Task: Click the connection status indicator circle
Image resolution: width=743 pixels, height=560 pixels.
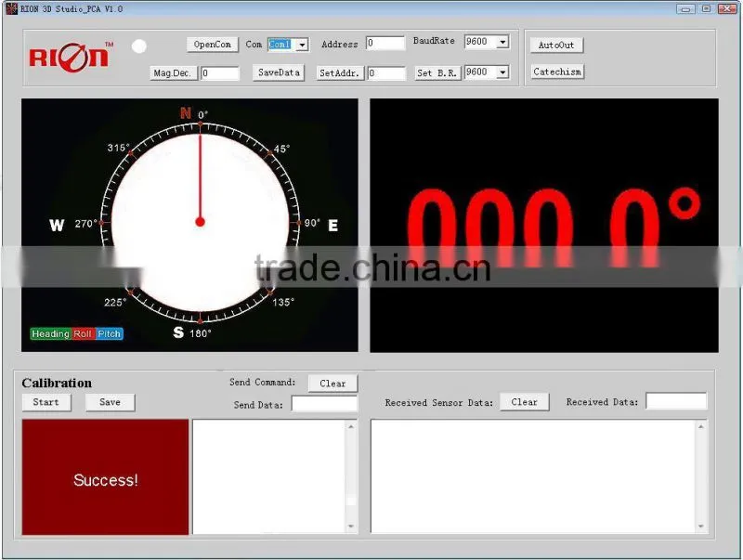Action: [138, 46]
